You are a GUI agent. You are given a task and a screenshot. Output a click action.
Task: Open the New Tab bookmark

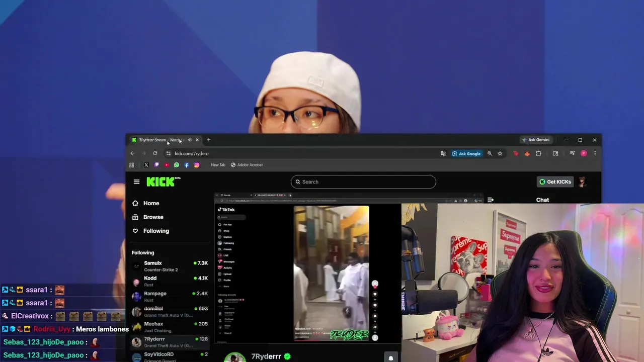pyautogui.click(x=218, y=165)
